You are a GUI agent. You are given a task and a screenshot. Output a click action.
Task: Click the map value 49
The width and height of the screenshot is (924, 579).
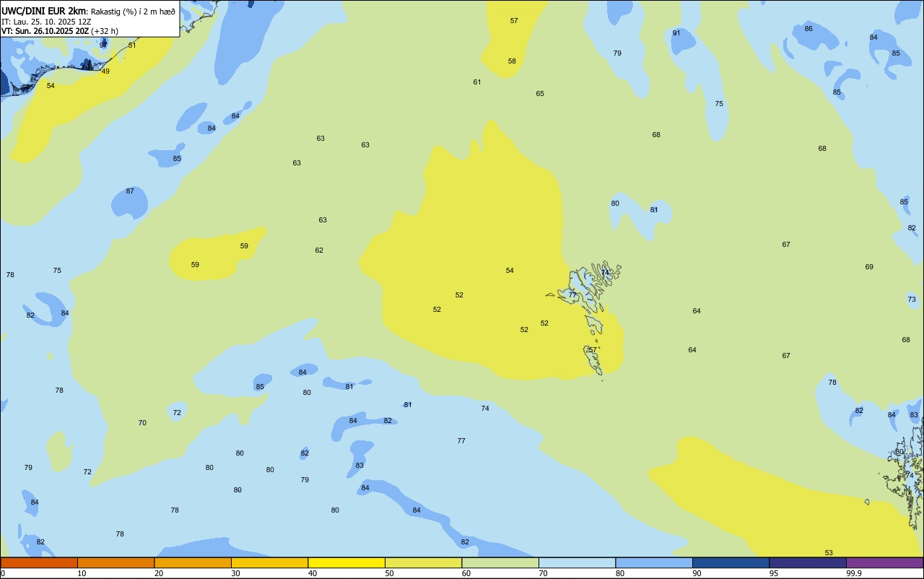pos(105,71)
